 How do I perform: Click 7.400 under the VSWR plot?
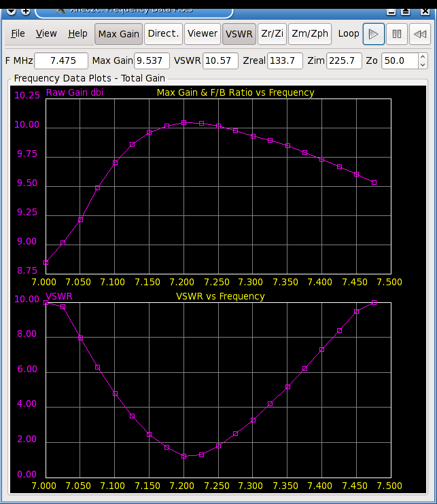click(319, 486)
